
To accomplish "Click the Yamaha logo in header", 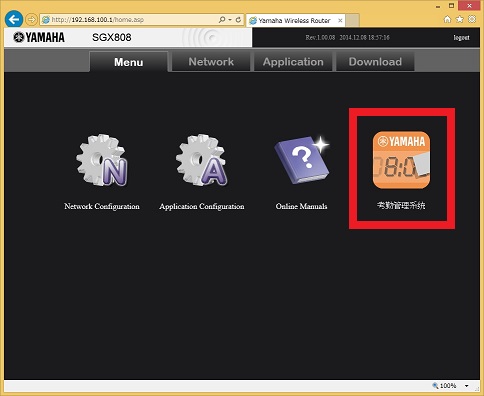I will tap(39, 37).
